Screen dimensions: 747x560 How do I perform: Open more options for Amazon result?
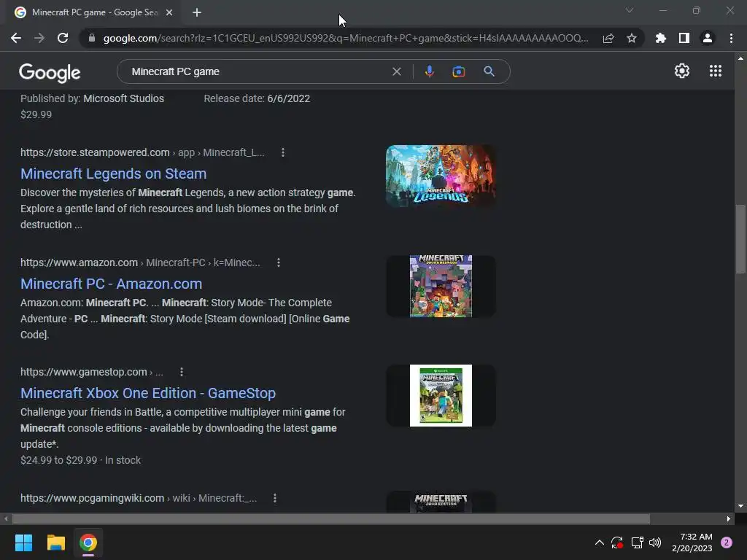click(x=279, y=262)
